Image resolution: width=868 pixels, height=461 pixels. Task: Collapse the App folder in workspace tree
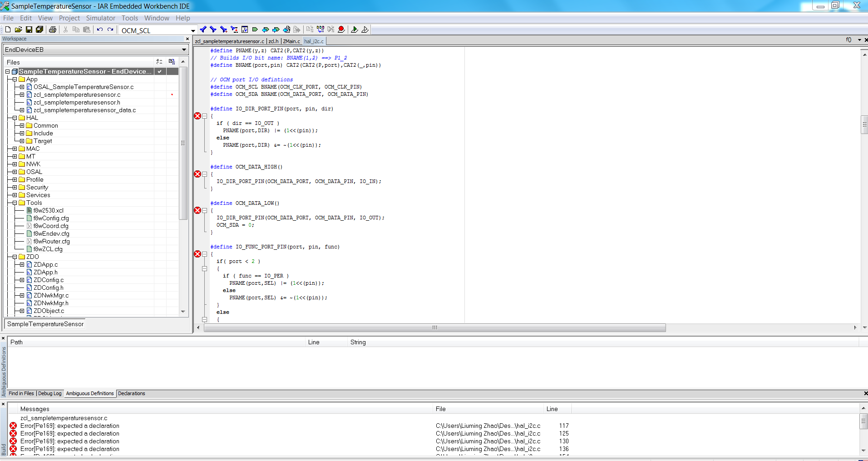tap(15, 79)
